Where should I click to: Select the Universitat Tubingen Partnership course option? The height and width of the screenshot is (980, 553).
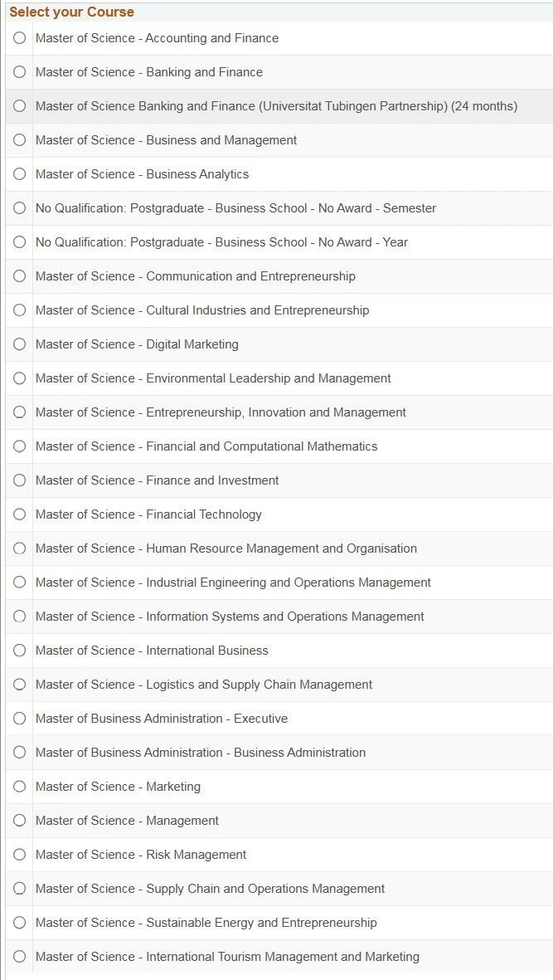19,106
